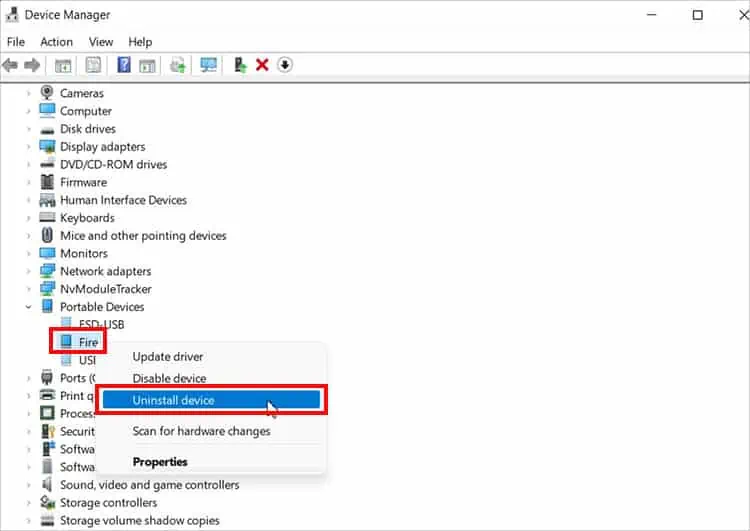Click the Storage volume shadow copies icon
The height and width of the screenshot is (531, 750).
click(x=47, y=520)
